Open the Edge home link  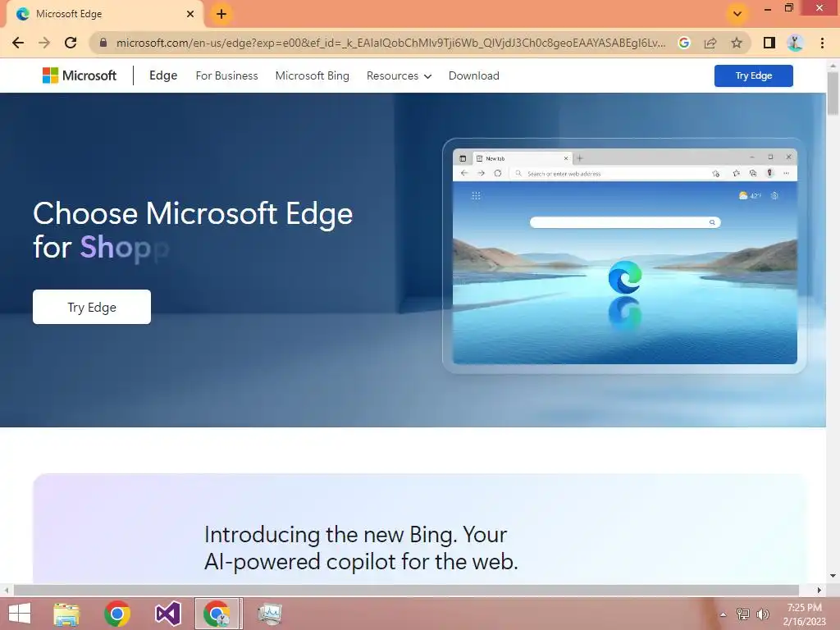tap(163, 75)
